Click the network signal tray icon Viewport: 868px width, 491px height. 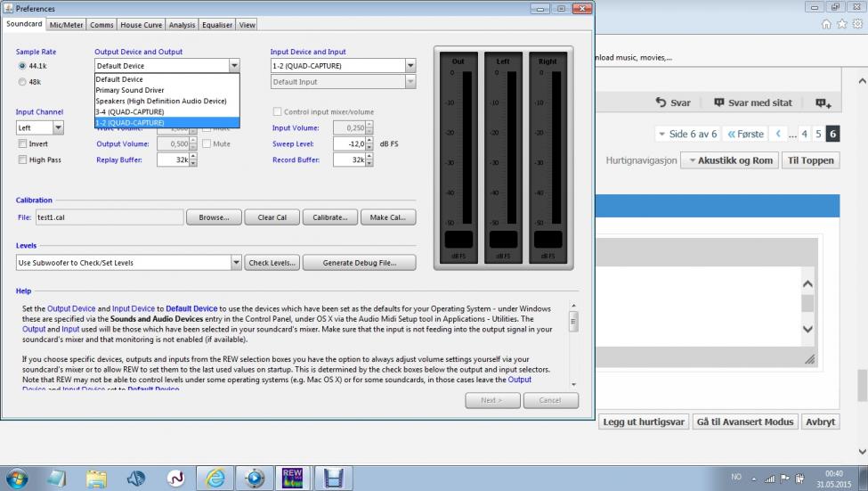tap(769, 479)
